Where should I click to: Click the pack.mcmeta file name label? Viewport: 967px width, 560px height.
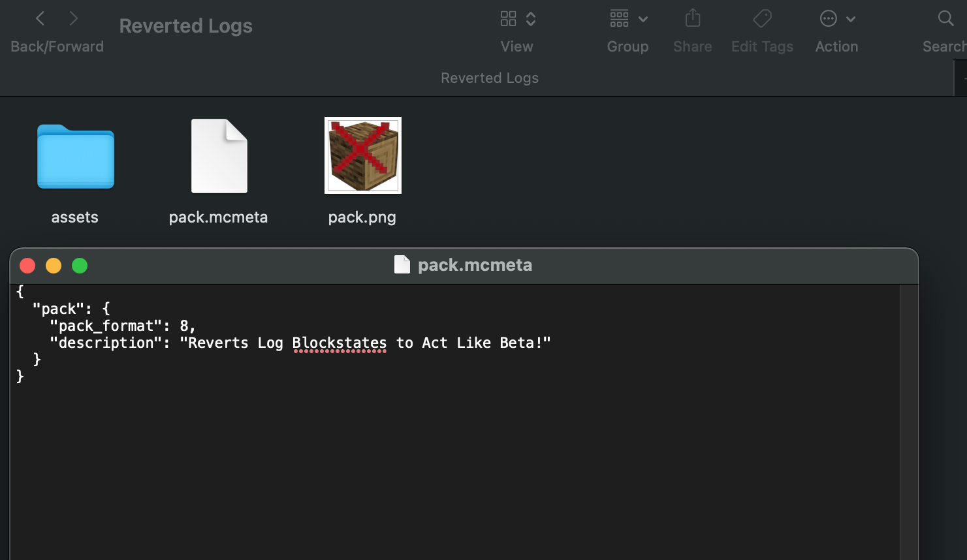click(x=218, y=217)
